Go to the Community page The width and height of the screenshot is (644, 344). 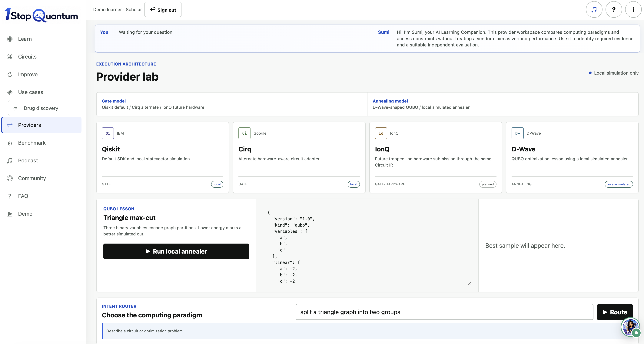[x=41, y=178]
